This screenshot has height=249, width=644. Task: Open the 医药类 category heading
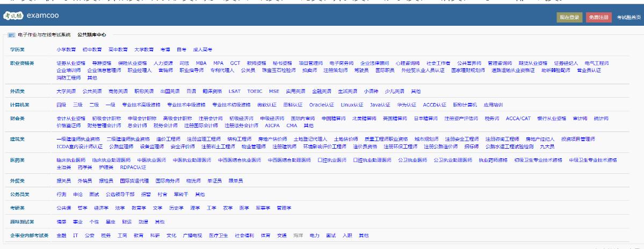point(17,160)
